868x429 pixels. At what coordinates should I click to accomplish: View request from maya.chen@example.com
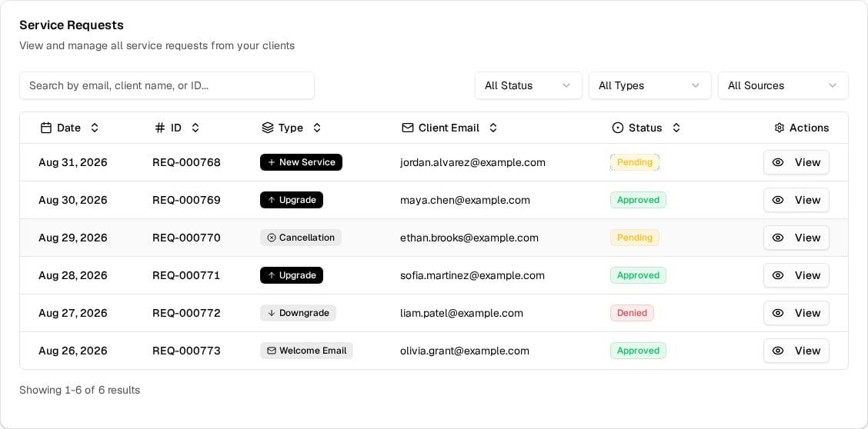click(x=796, y=200)
